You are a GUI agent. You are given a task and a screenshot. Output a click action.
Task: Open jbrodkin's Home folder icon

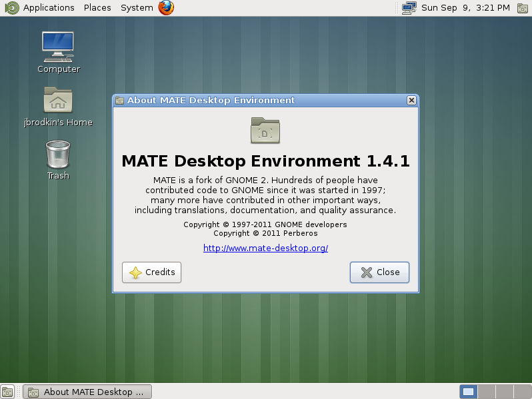[58, 107]
